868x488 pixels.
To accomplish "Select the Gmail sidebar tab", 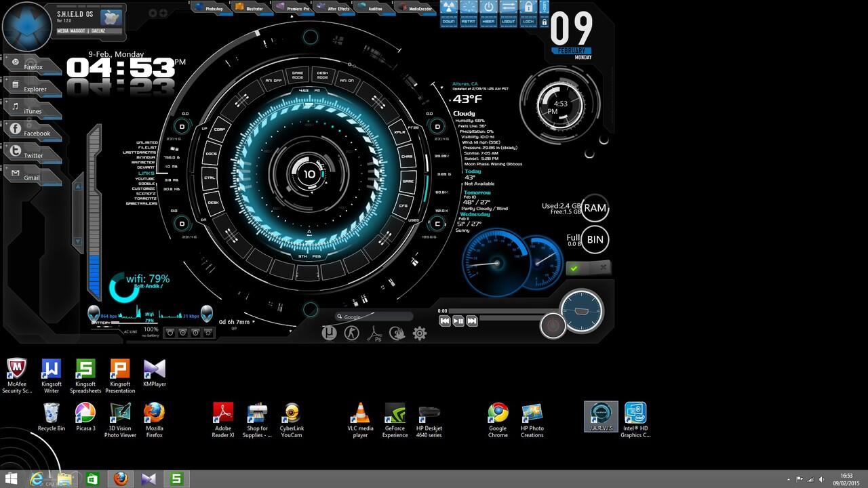I will (x=31, y=177).
